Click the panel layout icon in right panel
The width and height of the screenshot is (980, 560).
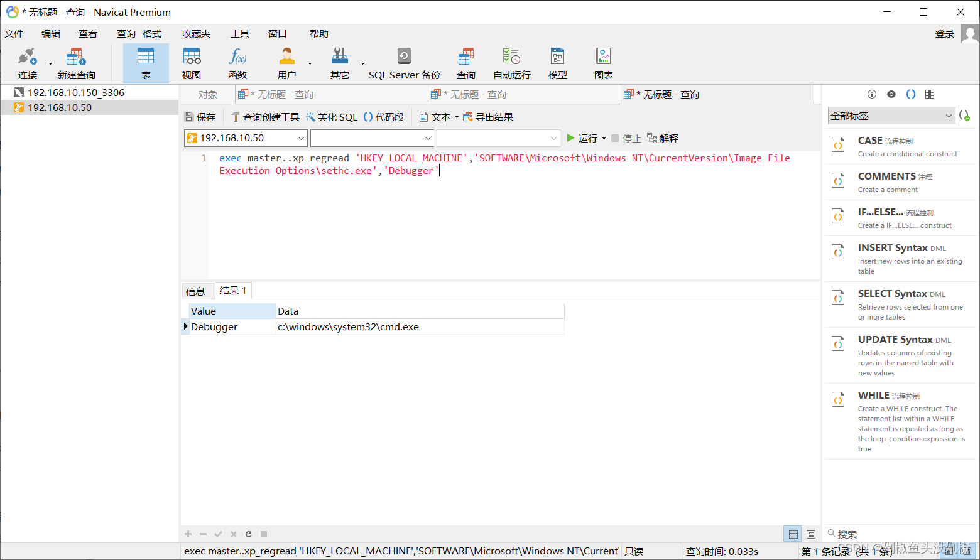930,94
